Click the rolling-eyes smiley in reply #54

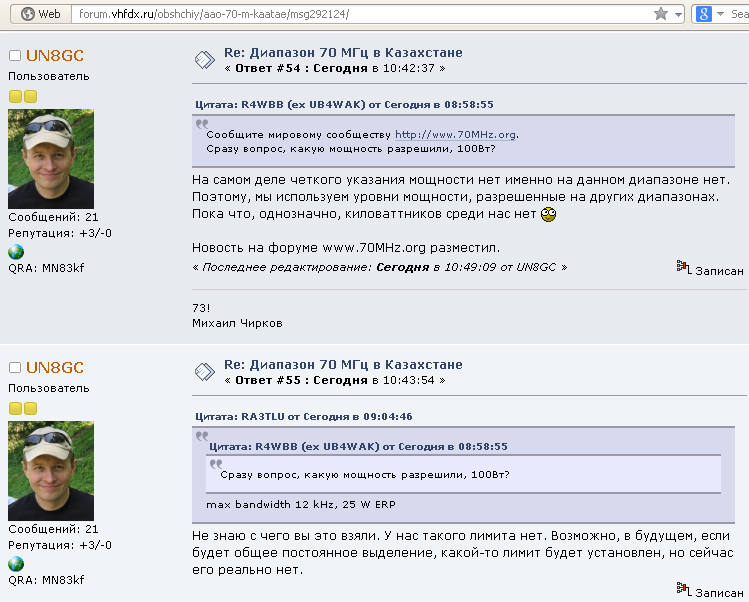click(548, 215)
